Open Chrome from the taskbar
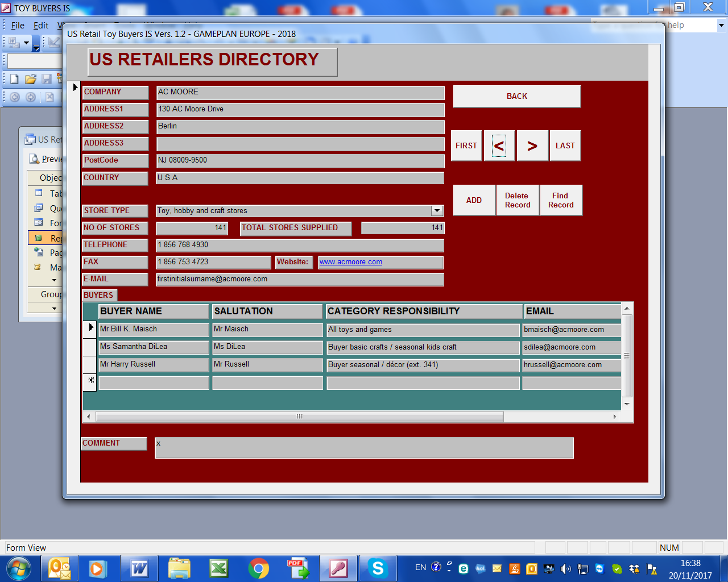Screen dimensions: 728x582 tap(259, 568)
